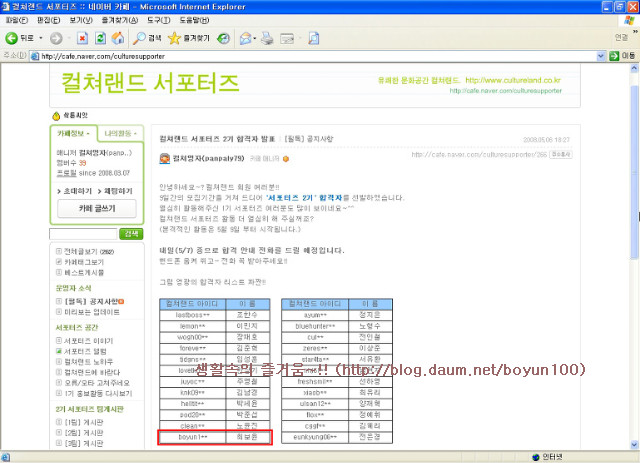640x463 pixels.
Task: Click the Internet zone globe icon
Action: (x=536, y=457)
